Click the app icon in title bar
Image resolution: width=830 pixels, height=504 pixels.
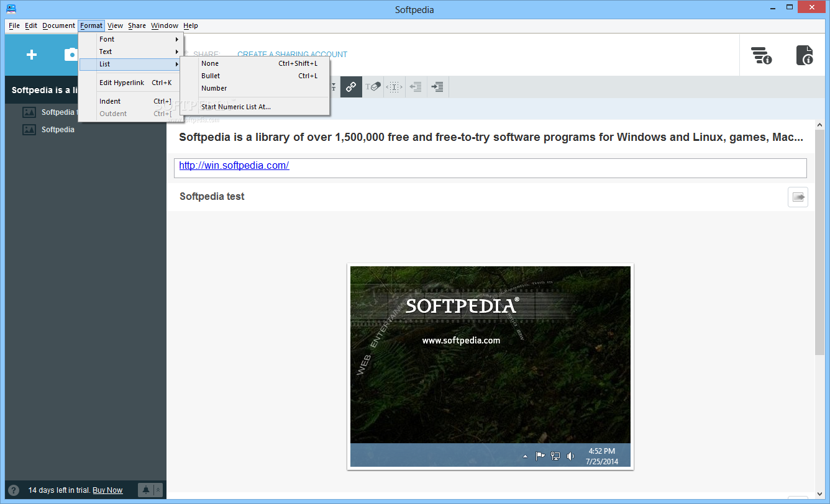click(x=11, y=9)
